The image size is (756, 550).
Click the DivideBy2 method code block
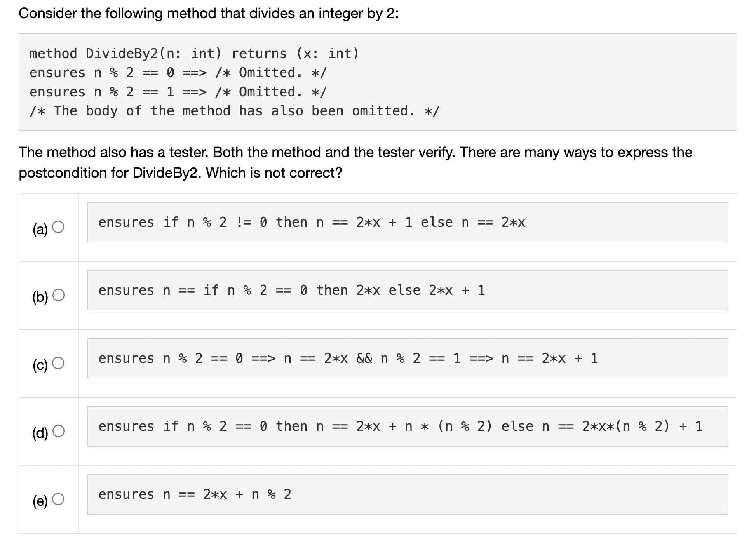378,82
